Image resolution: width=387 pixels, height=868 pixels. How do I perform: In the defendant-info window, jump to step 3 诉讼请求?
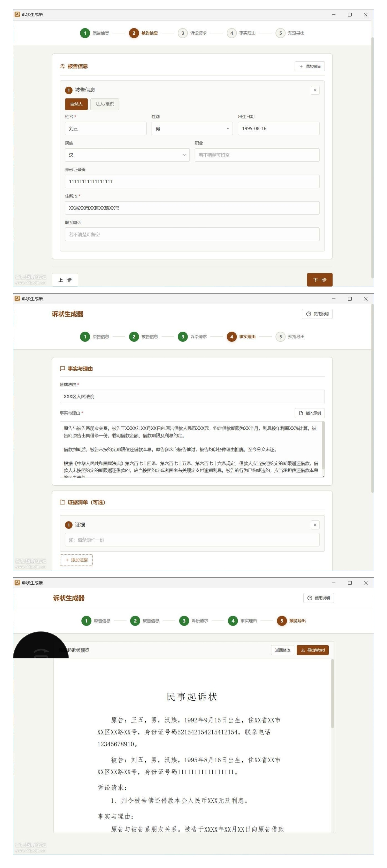click(192, 33)
